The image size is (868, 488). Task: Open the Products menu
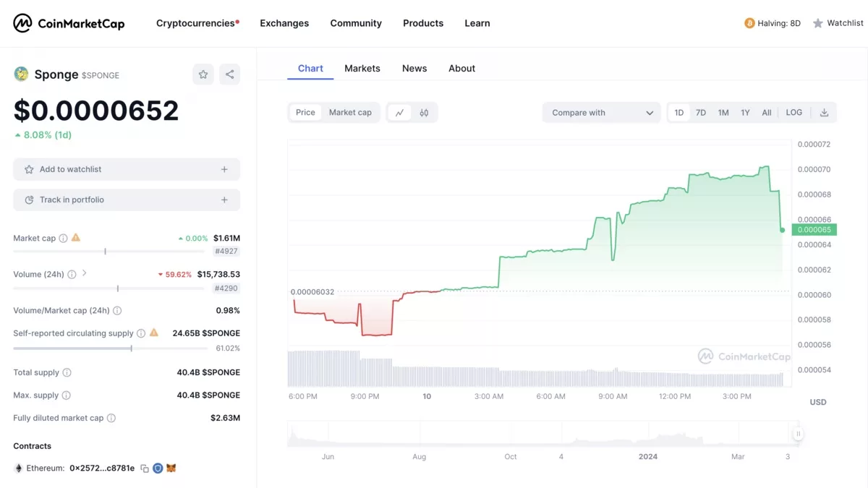click(x=423, y=23)
